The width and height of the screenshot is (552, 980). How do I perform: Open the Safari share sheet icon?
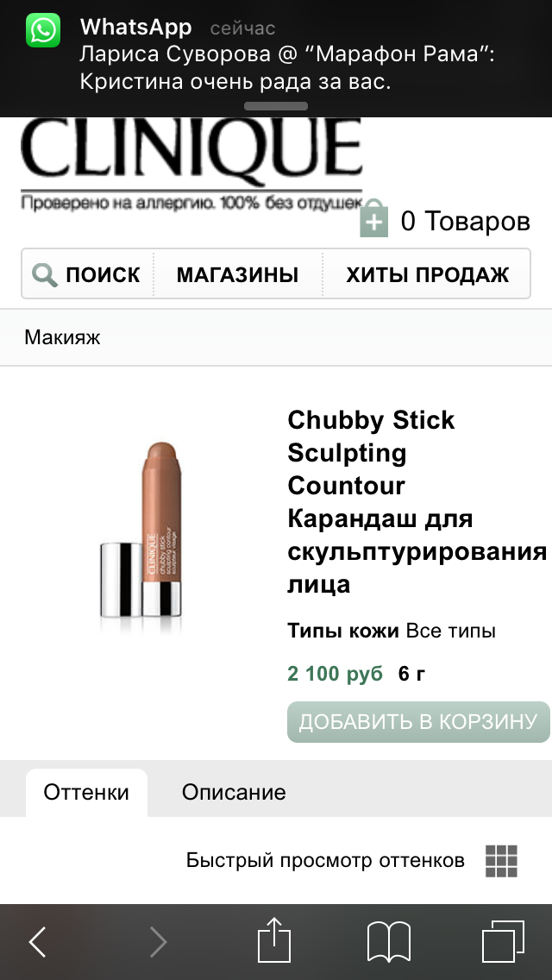(x=275, y=939)
